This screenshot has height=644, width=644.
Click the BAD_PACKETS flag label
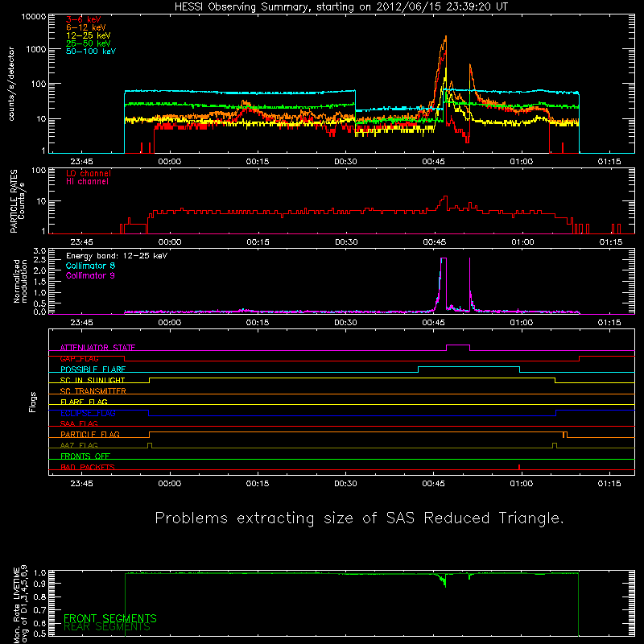click(x=88, y=467)
